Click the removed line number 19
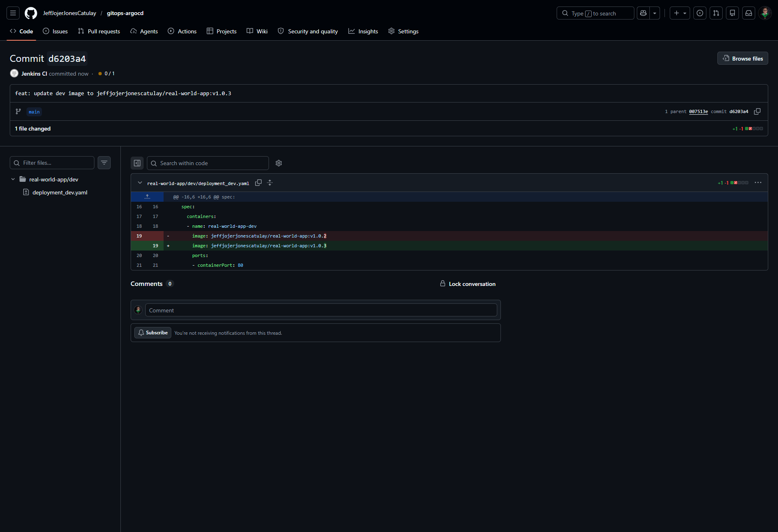The height and width of the screenshot is (532, 778). tap(139, 236)
